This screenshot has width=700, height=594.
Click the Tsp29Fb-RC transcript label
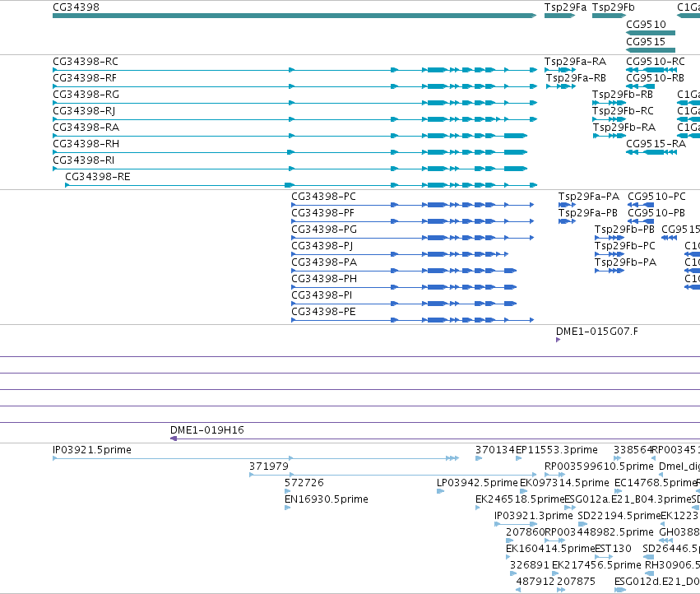[x=623, y=111]
